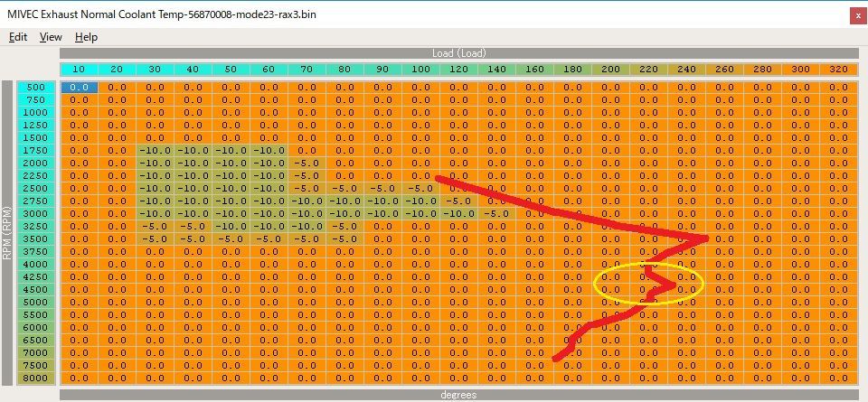Select the -10.0 cell at 1750 RPM, load 30

tap(155, 151)
